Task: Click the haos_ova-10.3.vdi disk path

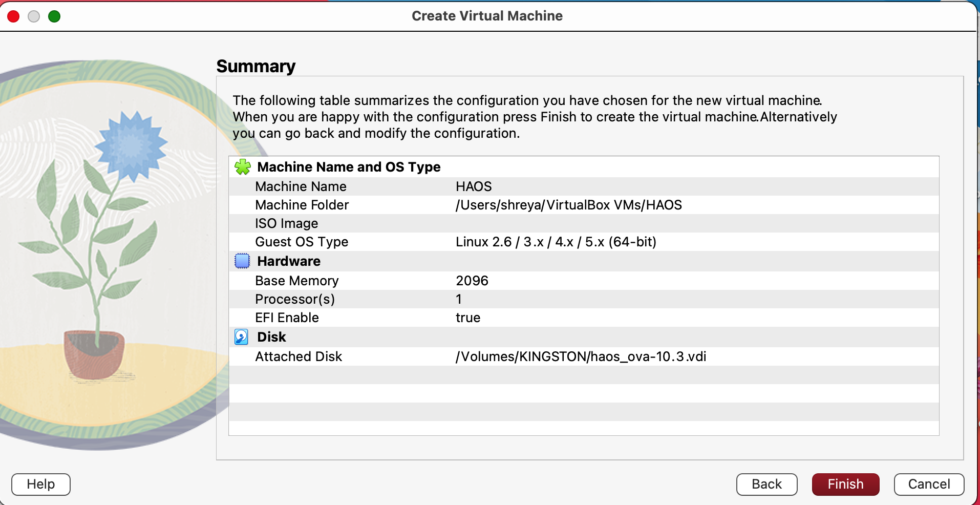Action: (x=581, y=356)
